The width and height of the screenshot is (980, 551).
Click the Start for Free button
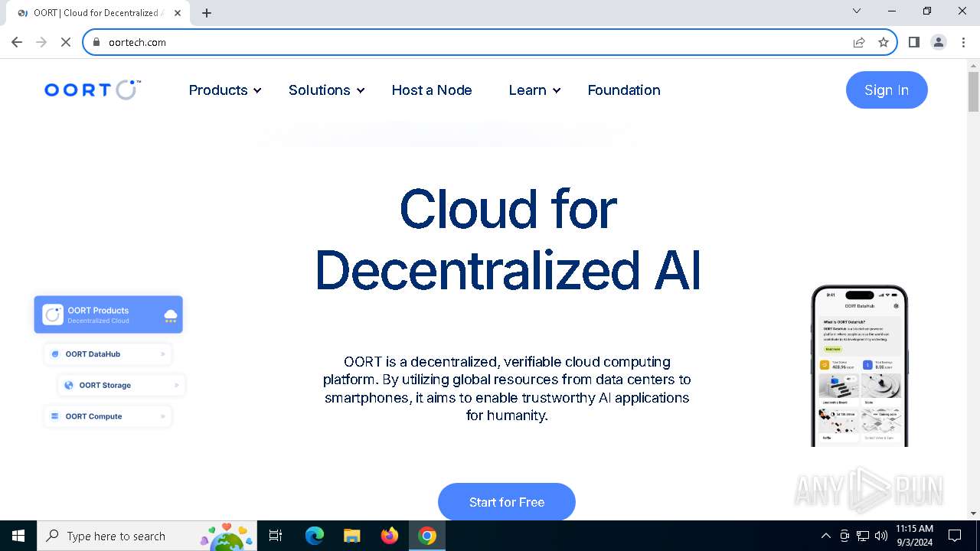click(507, 502)
